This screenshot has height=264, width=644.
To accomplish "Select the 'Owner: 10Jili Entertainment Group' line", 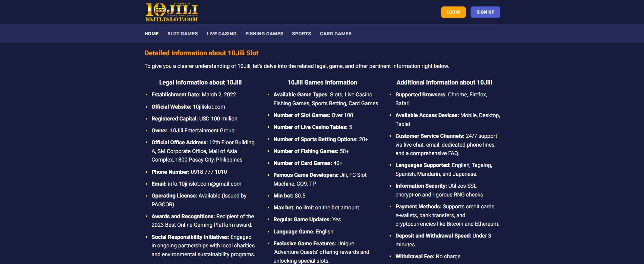I will (193, 130).
